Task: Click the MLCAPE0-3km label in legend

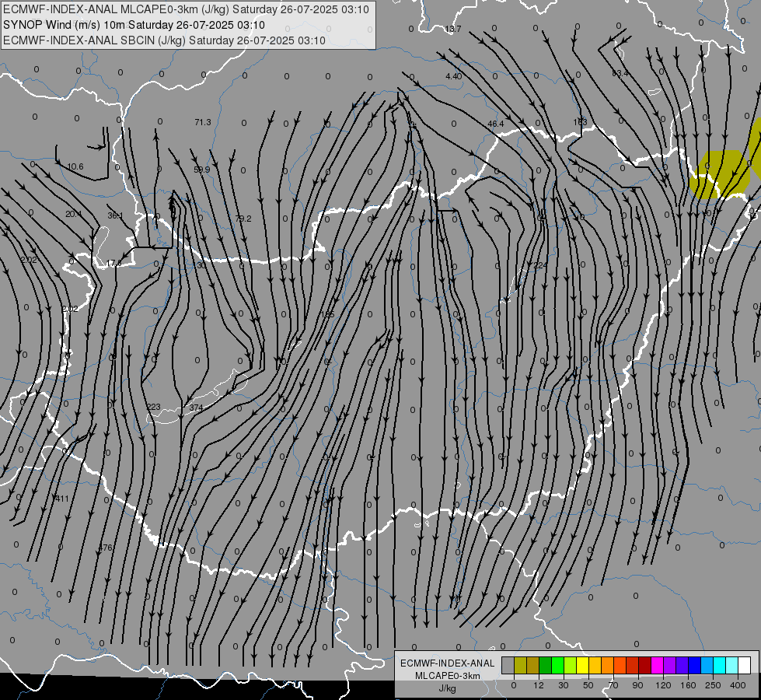Action: coord(448,676)
